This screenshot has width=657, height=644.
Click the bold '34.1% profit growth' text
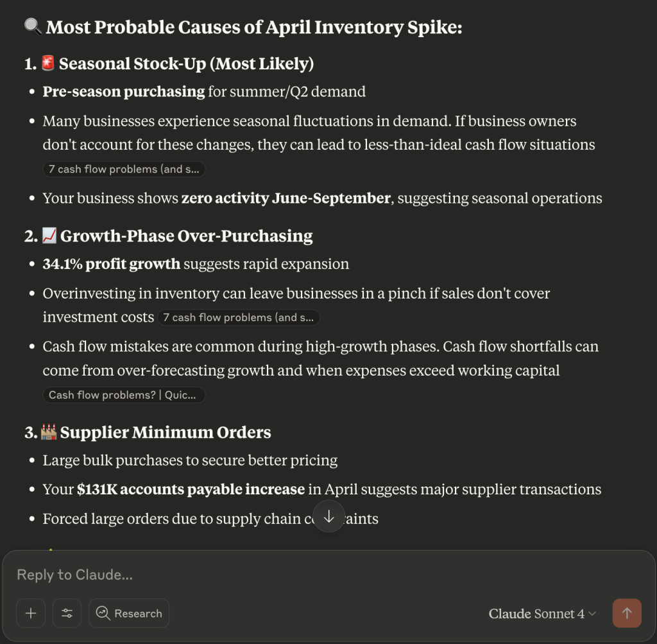[112, 264]
